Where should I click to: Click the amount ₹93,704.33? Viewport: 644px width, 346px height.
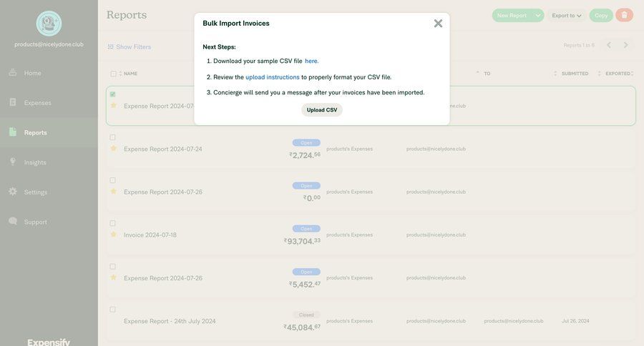click(x=302, y=241)
